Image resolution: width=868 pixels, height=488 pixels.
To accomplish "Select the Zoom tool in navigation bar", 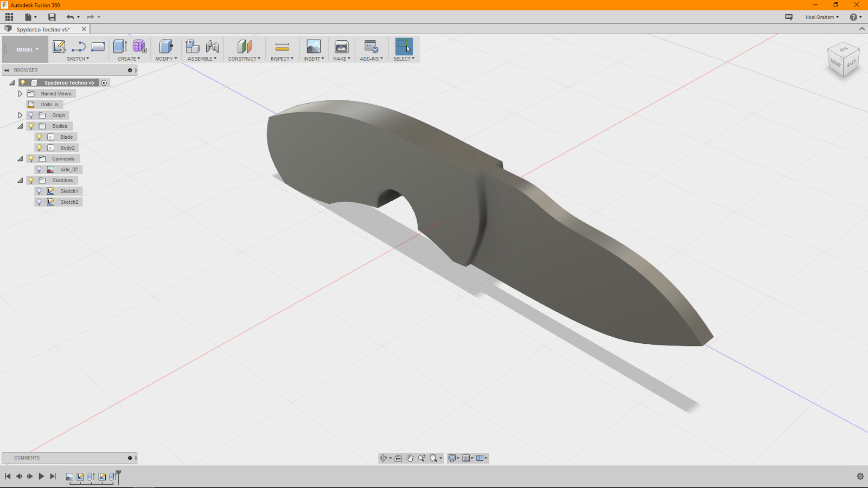I will (422, 458).
